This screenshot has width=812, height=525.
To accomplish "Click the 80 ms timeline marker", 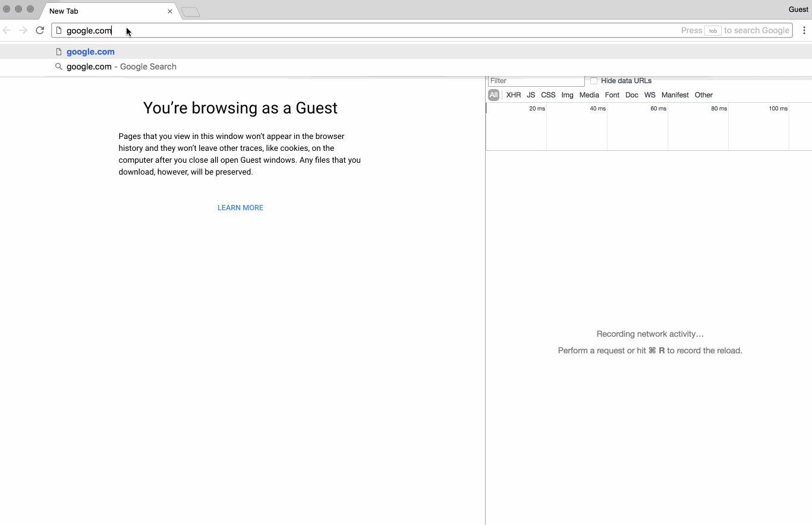I will point(719,109).
